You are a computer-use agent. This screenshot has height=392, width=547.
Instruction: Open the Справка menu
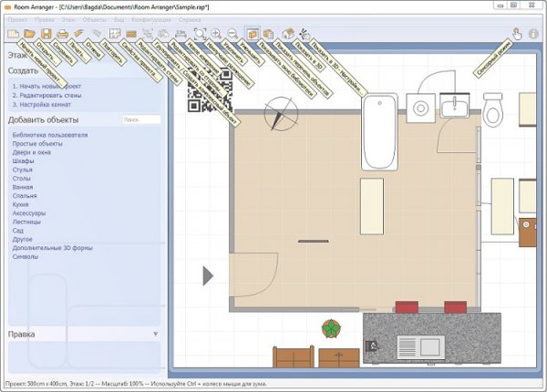tap(190, 20)
